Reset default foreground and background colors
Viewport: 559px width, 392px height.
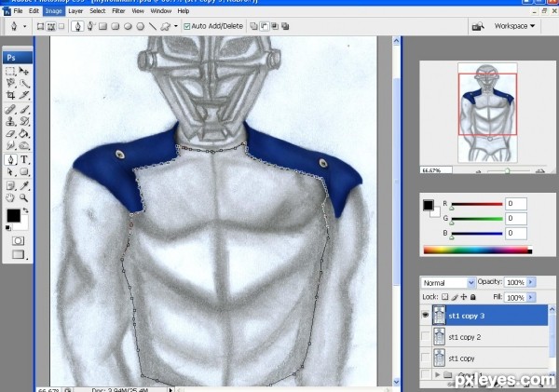[x=7, y=228]
